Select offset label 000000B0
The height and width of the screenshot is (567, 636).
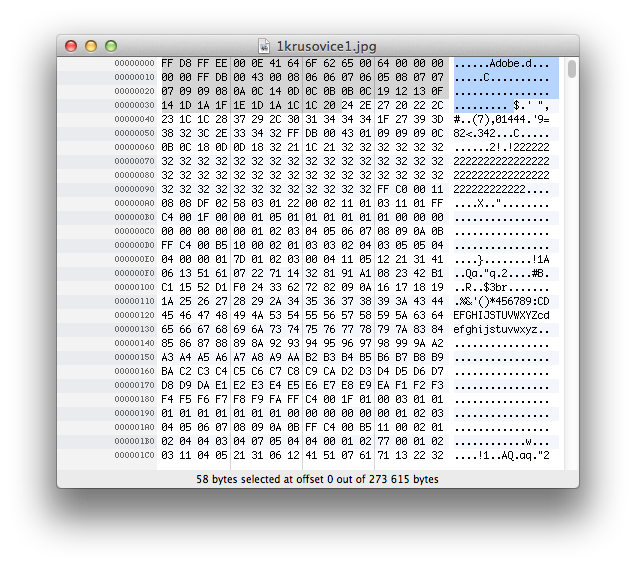134,217
